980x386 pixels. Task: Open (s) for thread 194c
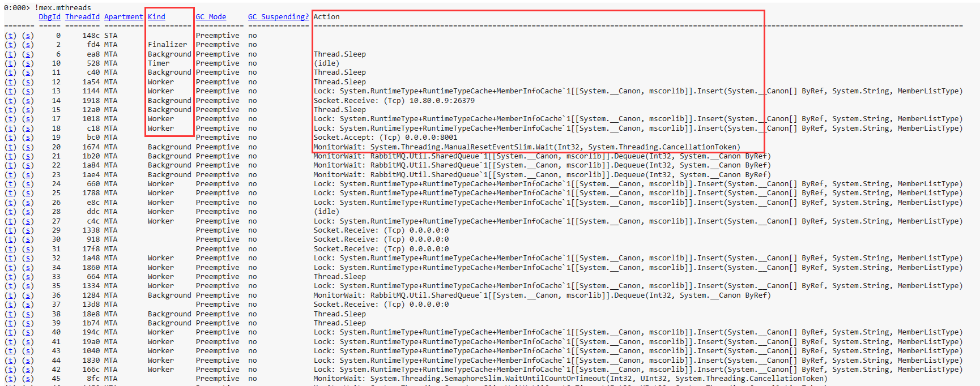tap(28, 332)
